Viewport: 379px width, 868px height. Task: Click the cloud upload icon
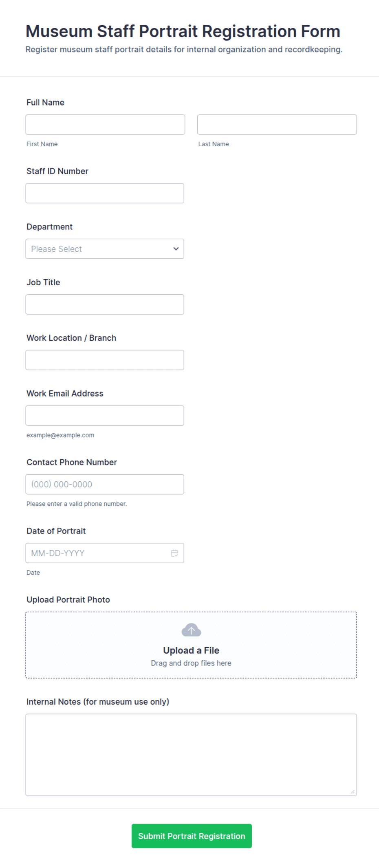[x=191, y=630]
